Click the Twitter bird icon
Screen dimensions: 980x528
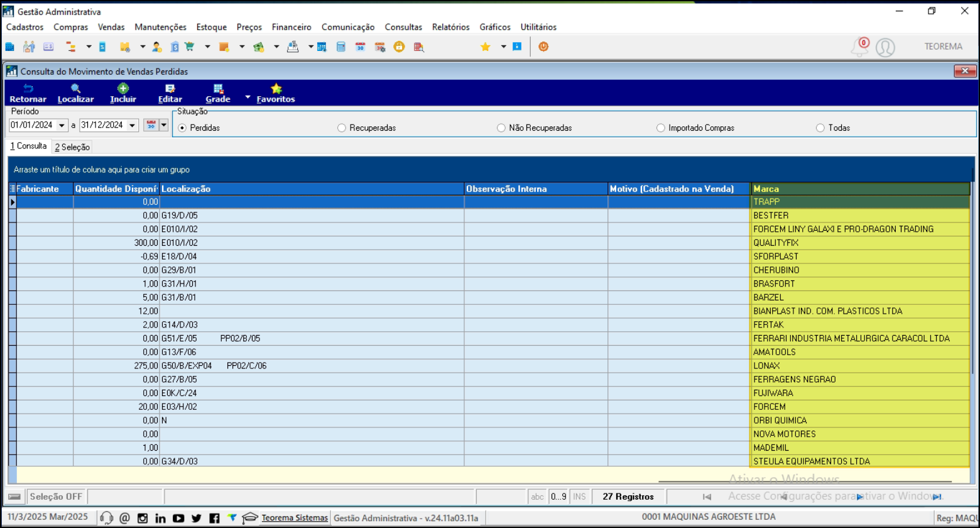tap(197, 518)
